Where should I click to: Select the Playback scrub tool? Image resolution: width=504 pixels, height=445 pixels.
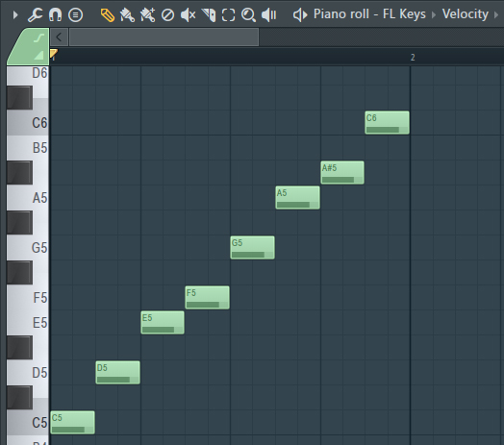(269, 14)
